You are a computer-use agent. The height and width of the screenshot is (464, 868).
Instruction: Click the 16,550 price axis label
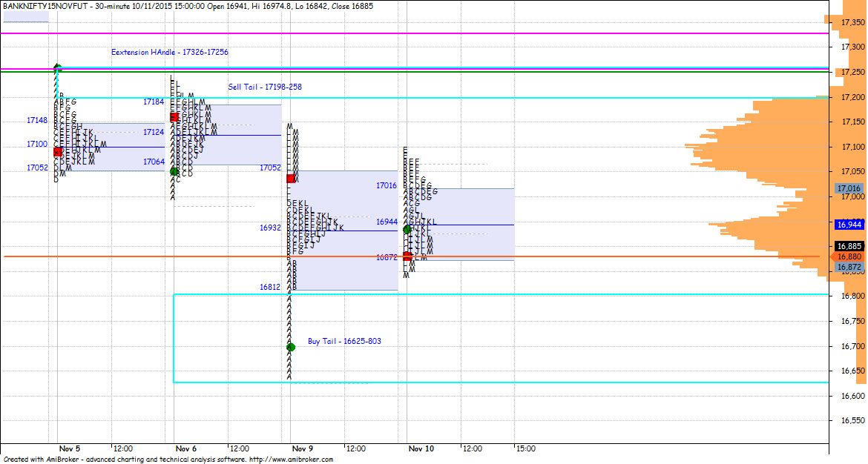(853, 420)
